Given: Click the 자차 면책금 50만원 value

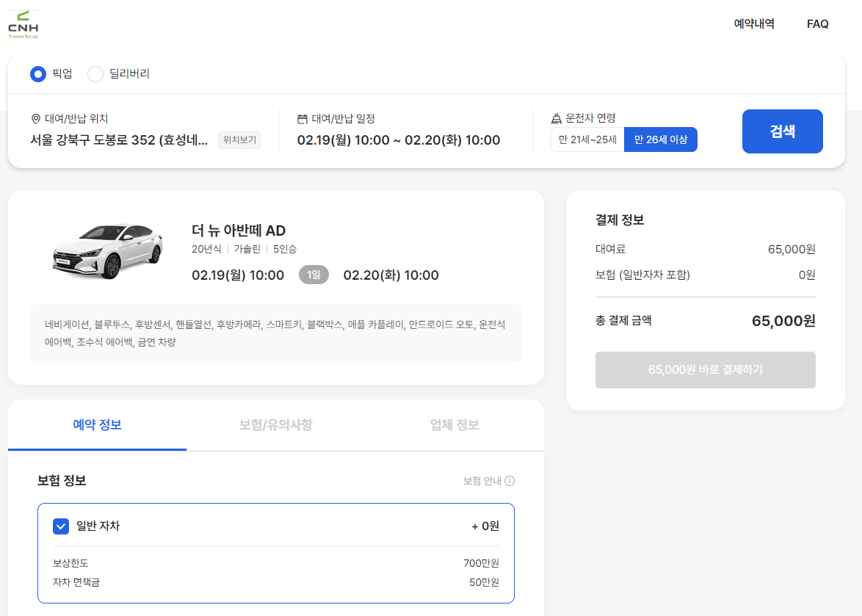Looking at the screenshot, I should (x=485, y=582).
